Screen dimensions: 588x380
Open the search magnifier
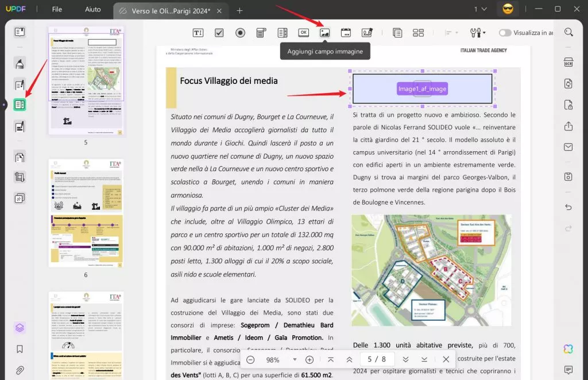click(568, 32)
